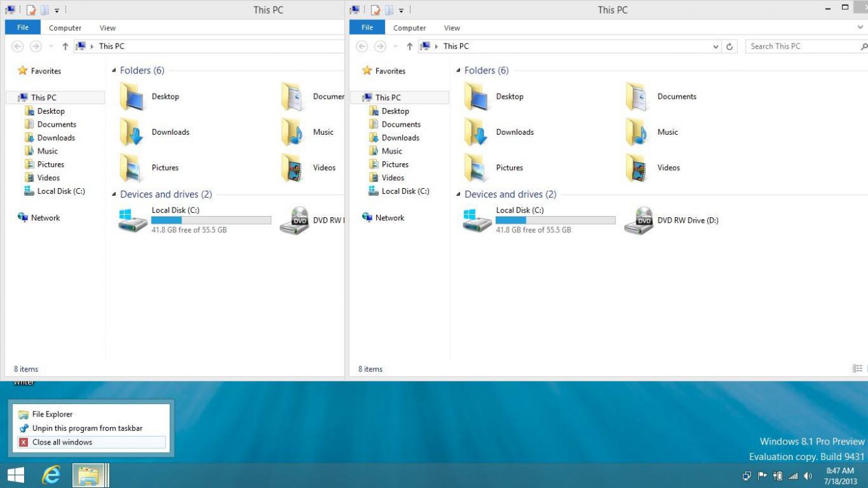Screen dimensions: 868x488
Task: Open Music folder icon in left window
Action: pos(293,132)
